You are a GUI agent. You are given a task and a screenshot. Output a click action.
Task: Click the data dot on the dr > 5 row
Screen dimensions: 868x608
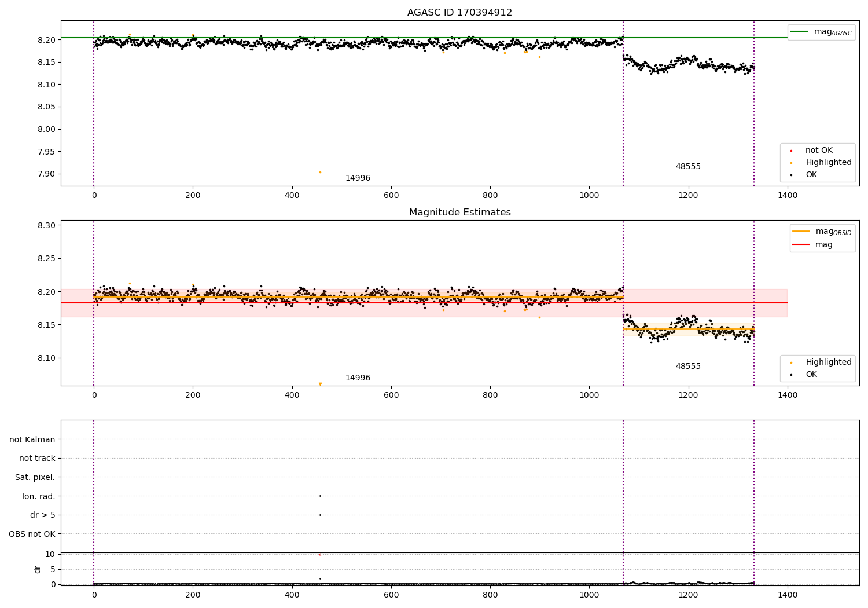320,515
